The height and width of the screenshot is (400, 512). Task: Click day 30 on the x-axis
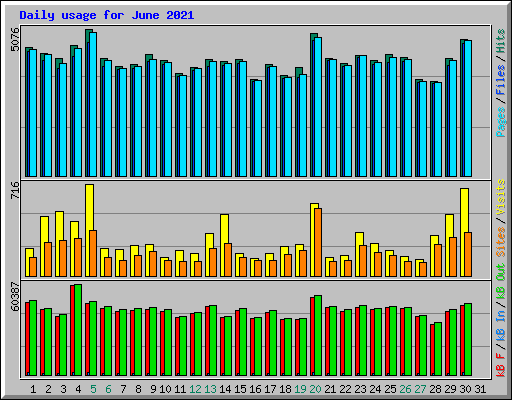pyautogui.click(x=465, y=389)
